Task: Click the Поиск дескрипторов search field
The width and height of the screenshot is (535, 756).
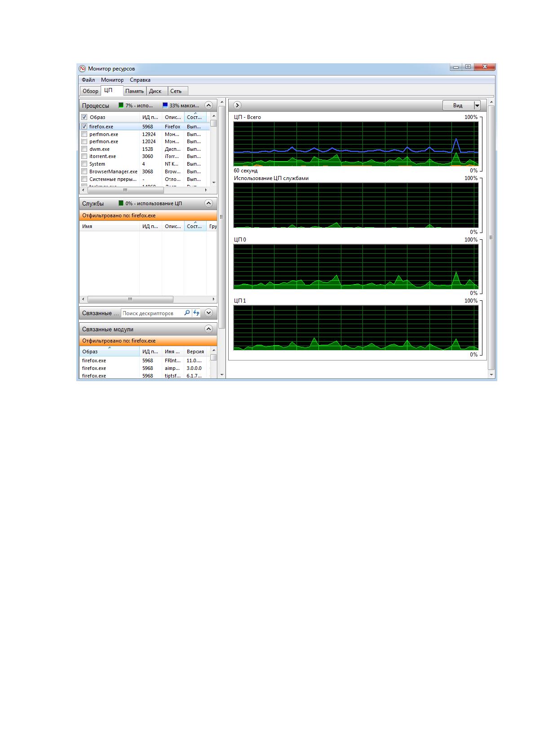Action: (152, 313)
